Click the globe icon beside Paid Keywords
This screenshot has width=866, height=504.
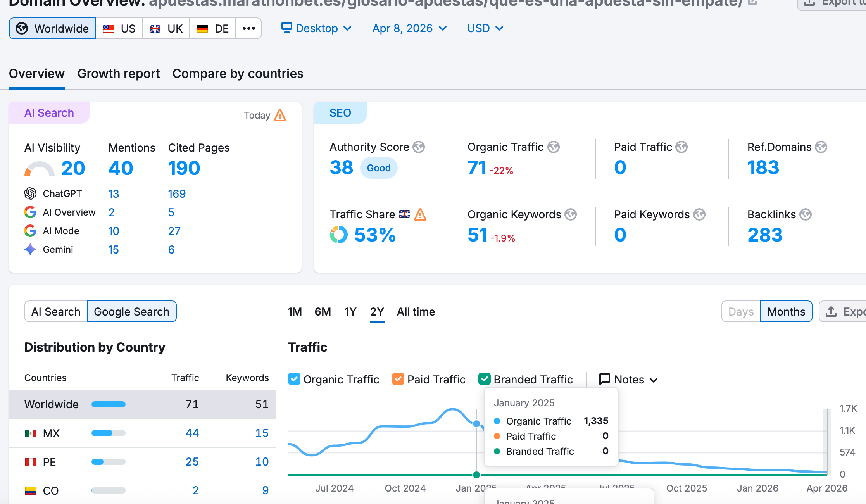(699, 214)
